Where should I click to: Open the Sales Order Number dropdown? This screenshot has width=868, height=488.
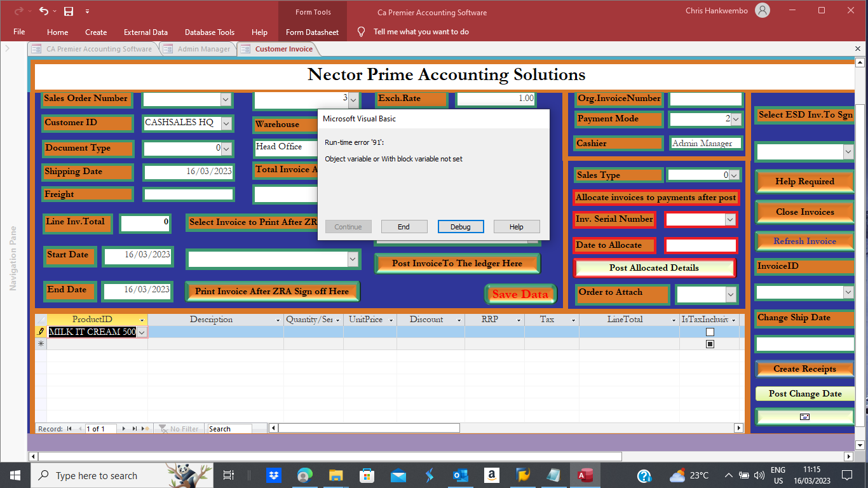(226, 99)
